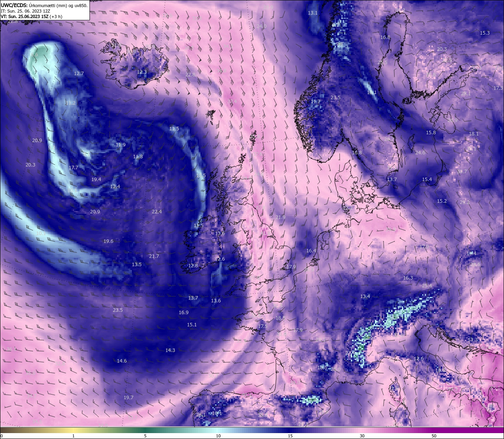
Task: Click the value 28.0 over southern France
Action: [335, 369]
